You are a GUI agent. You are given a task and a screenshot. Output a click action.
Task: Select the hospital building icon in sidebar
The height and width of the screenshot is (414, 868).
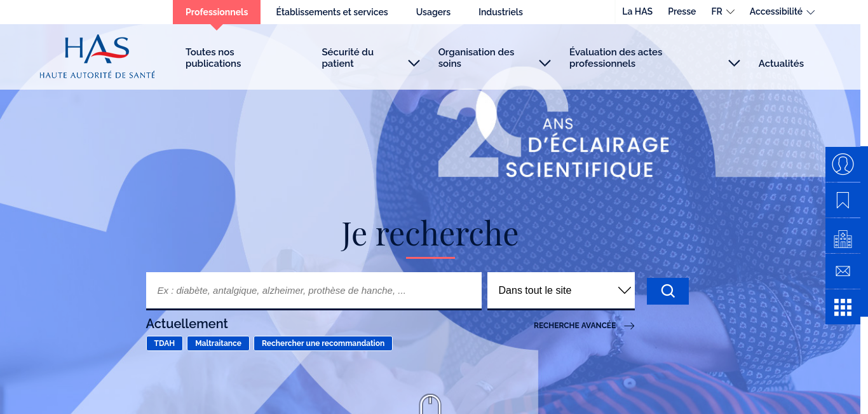[x=843, y=236]
